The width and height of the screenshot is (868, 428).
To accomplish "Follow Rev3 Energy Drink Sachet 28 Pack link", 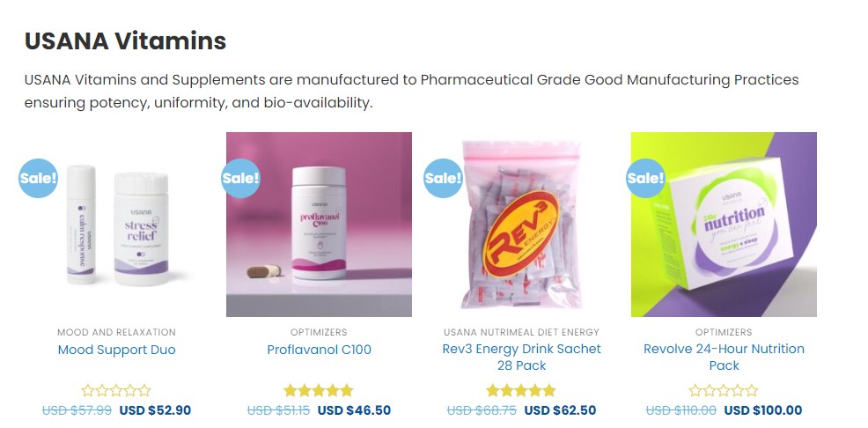I will (521, 357).
